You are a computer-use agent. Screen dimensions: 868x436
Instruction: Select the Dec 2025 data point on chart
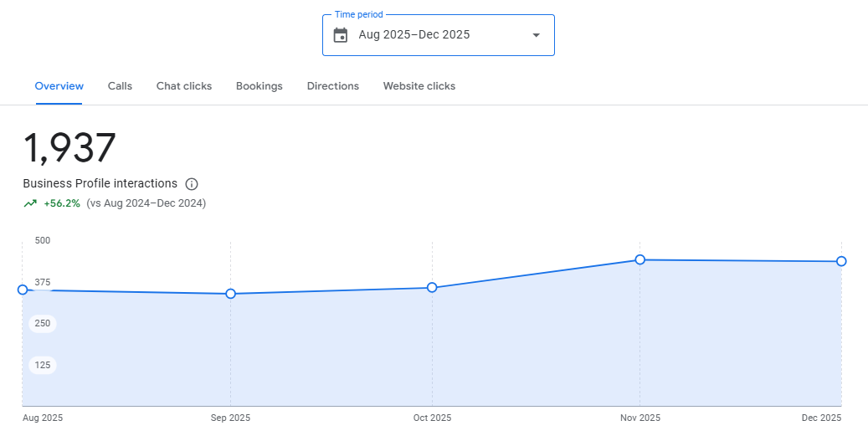[841, 261]
